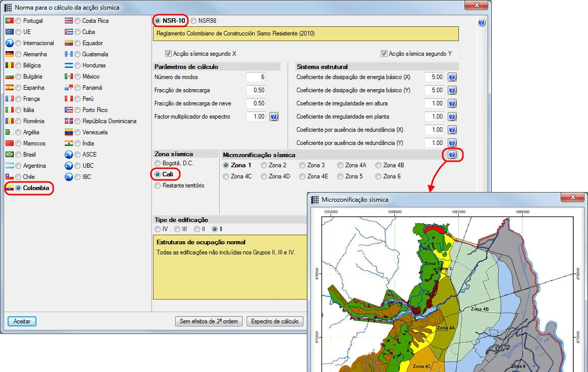
Task: Select the NSR98 norm option
Action: tap(193, 21)
